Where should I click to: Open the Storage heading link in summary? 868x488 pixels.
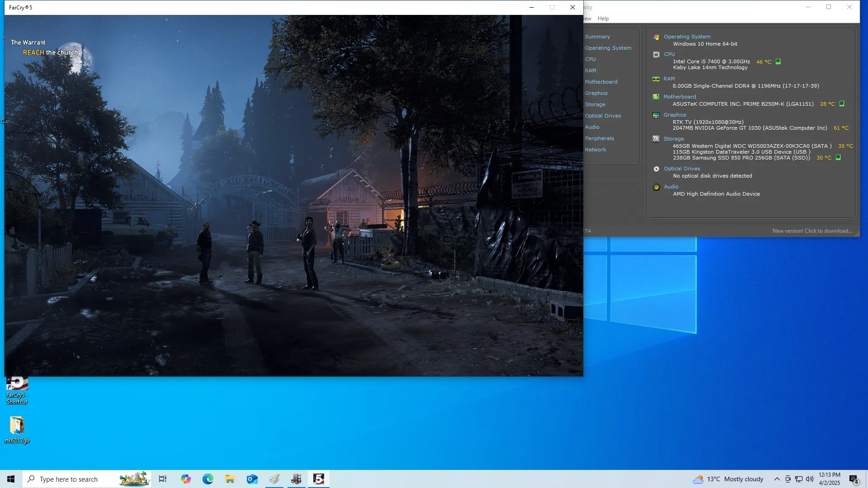[x=674, y=139]
